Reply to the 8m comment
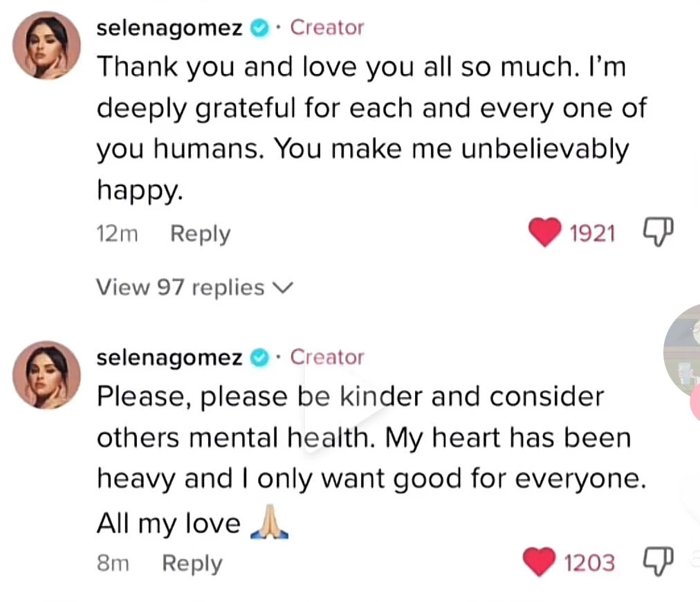700x602 pixels. click(x=192, y=563)
